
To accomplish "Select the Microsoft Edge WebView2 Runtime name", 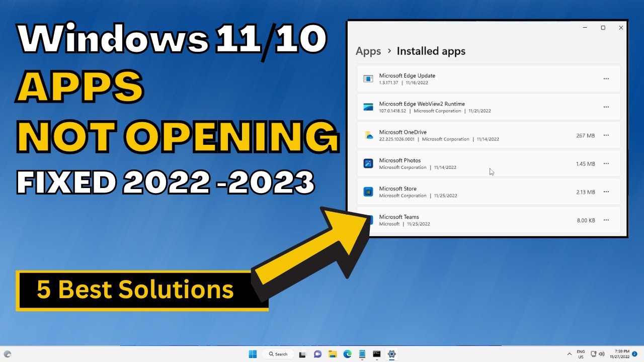I will pos(422,104).
